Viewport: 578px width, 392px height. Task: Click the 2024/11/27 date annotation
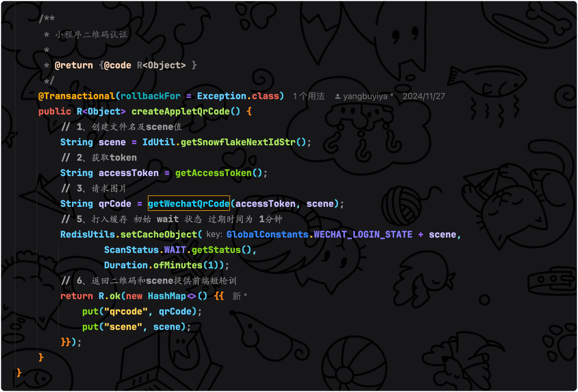pos(424,96)
